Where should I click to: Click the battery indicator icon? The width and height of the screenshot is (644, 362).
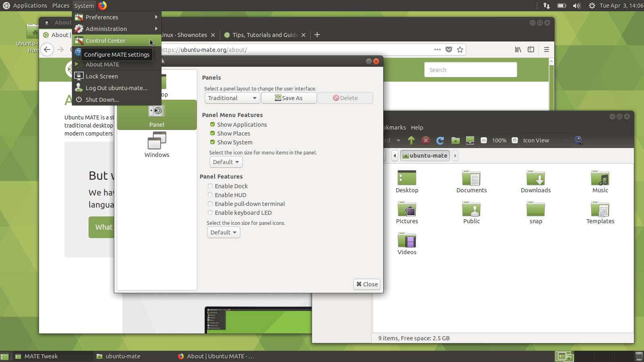click(x=561, y=6)
